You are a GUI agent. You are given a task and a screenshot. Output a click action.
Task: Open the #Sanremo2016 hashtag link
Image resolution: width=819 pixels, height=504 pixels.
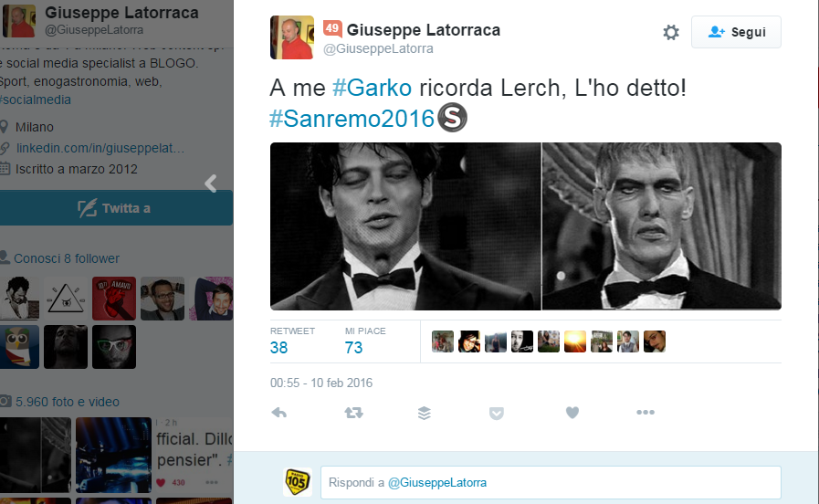[352, 119]
